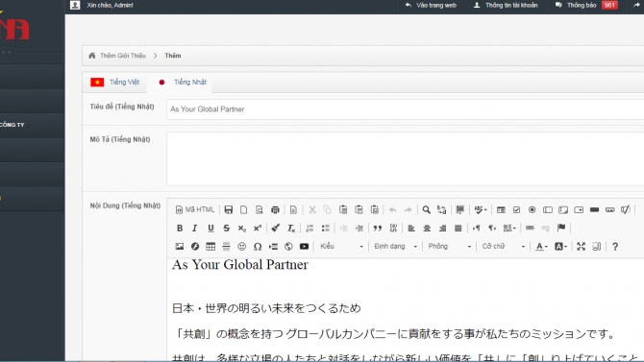Screen dimensions: 644x362
Task: Open editor About help question mark
Action: pos(615,246)
